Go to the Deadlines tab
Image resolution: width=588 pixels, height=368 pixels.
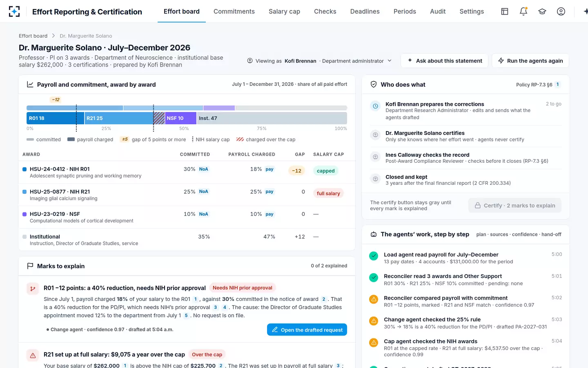[x=365, y=11]
